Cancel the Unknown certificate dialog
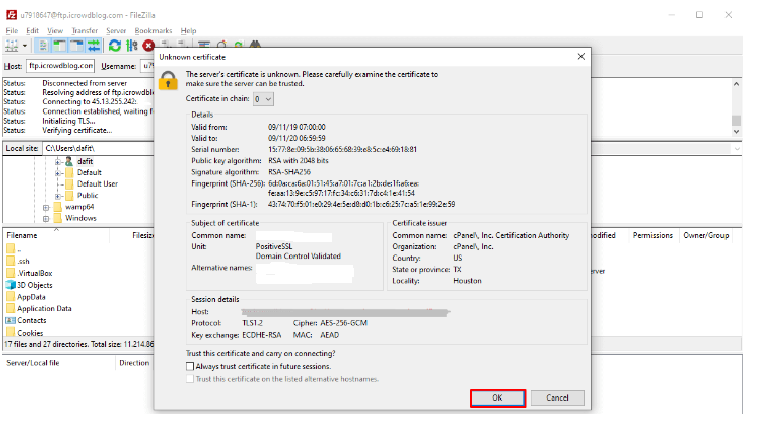Screen dimensions: 757x432 [557, 398]
